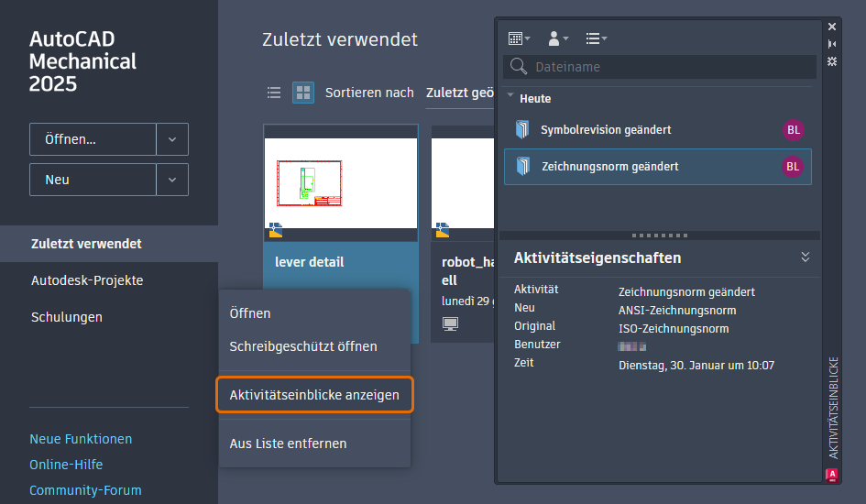Open the user filter person icon
The height and width of the screenshot is (504, 866).
point(557,38)
